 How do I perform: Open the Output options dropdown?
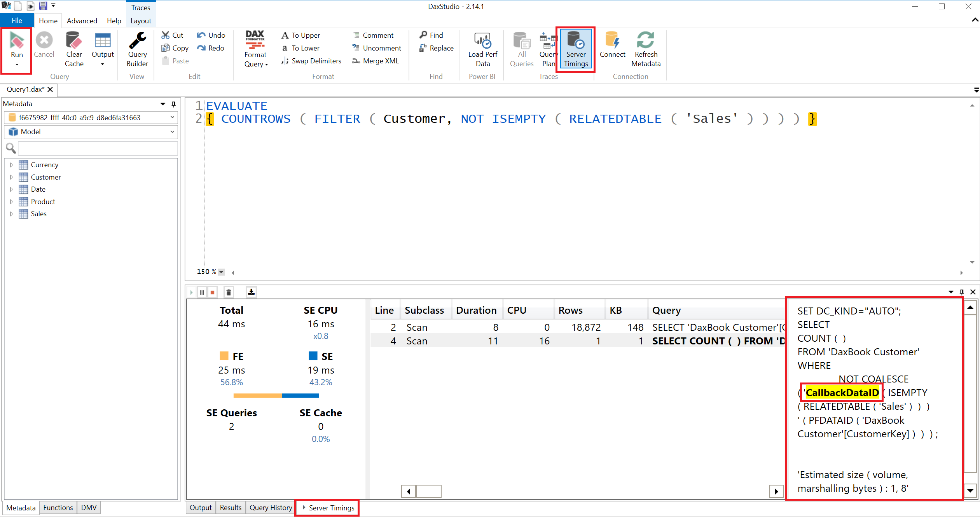click(x=103, y=65)
